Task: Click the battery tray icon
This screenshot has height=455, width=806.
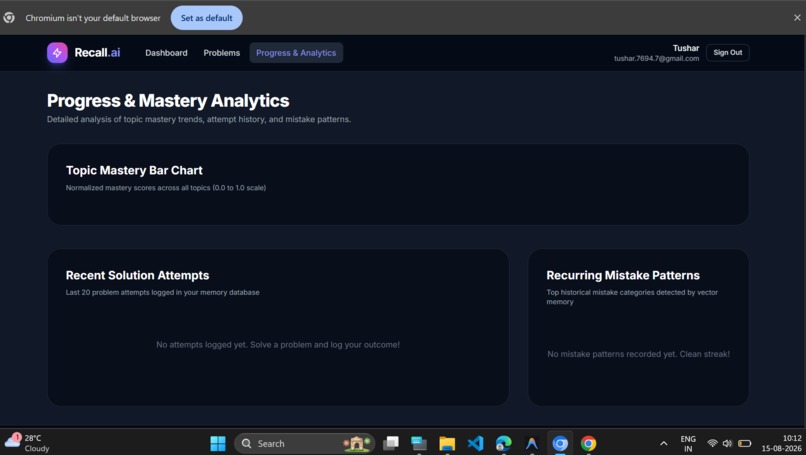Action: 744,443
